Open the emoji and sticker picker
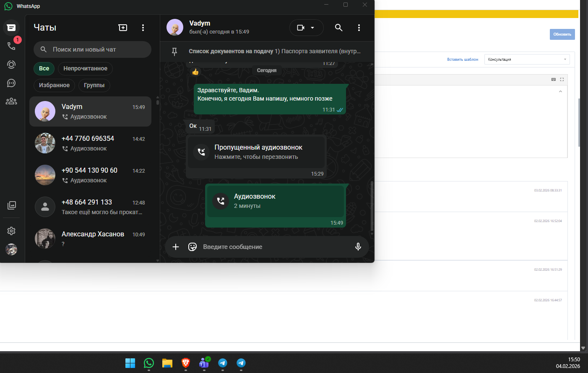Viewport: 588px width, 373px height. coord(193,247)
